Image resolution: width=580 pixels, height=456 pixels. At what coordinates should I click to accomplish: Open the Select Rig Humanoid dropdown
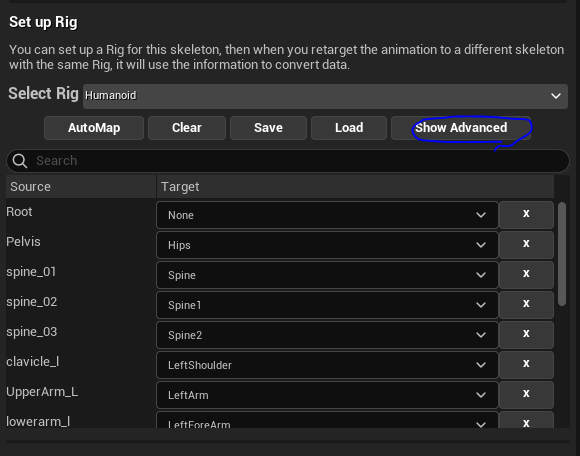point(325,96)
